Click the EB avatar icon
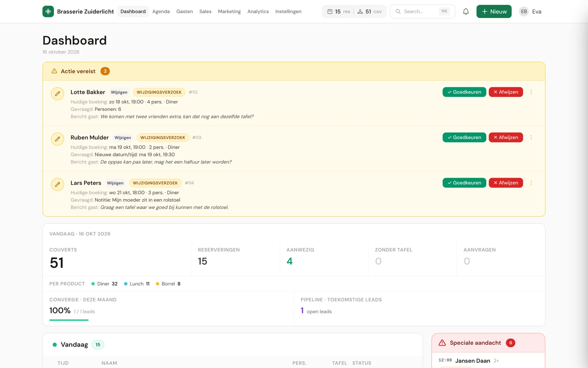The image size is (588, 368). pyautogui.click(x=524, y=11)
